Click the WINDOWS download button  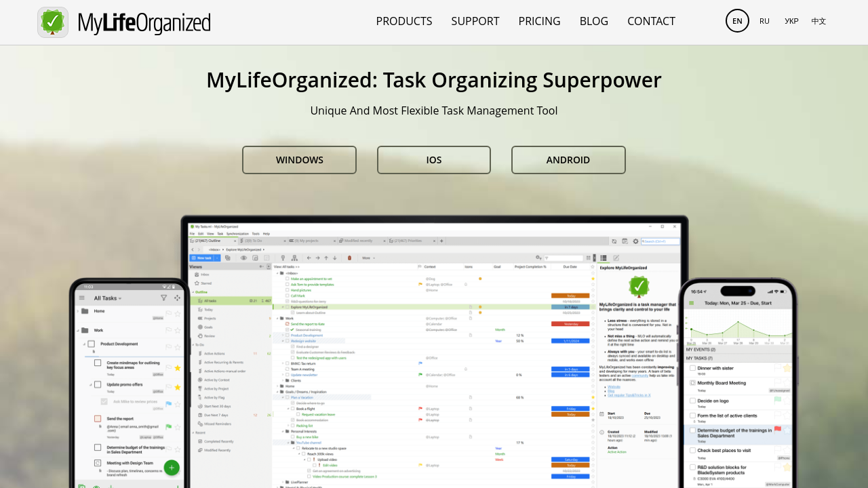click(299, 160)
